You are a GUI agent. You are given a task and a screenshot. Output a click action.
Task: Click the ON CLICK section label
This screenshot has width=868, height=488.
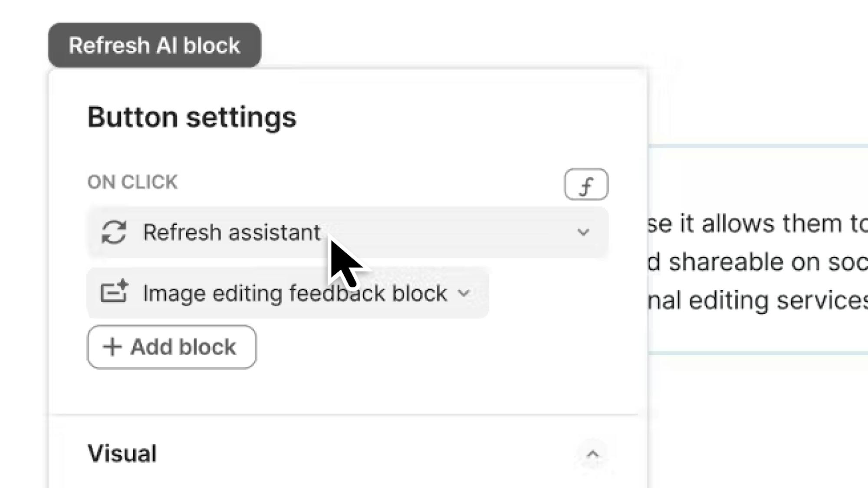pos(132,182)
